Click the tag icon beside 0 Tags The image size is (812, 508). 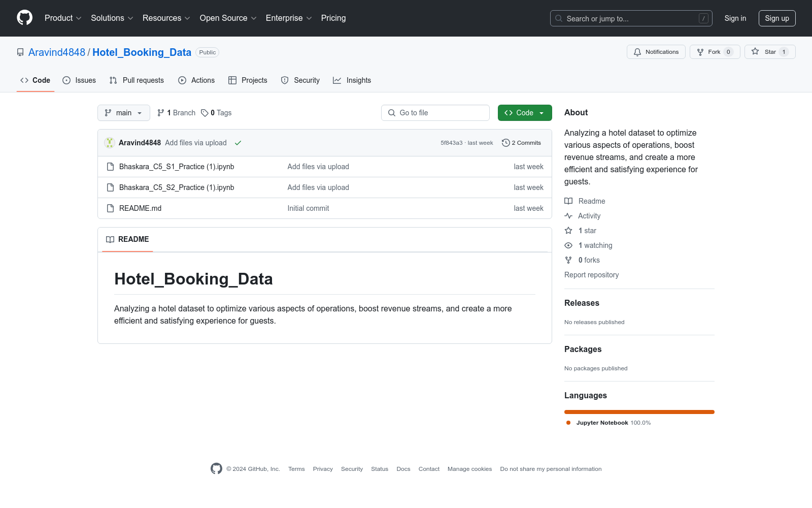coord(205,113)
